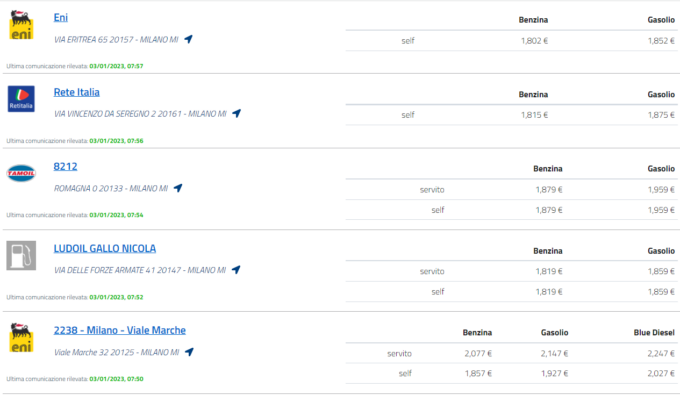Image resolution: width=680 pixels, height=395 pixels.
Task: Click the Eni logo for Via Eritrea station
Action: 21,25
